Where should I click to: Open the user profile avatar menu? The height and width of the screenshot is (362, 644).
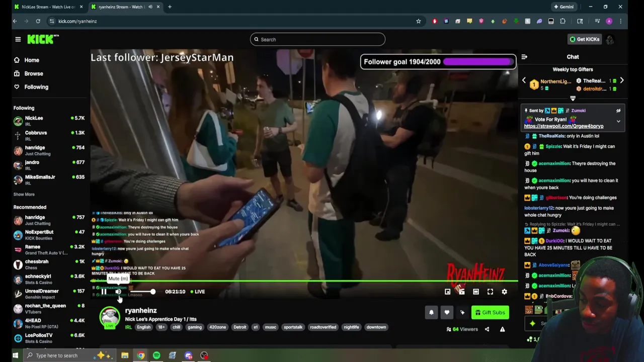coord(610,39)
